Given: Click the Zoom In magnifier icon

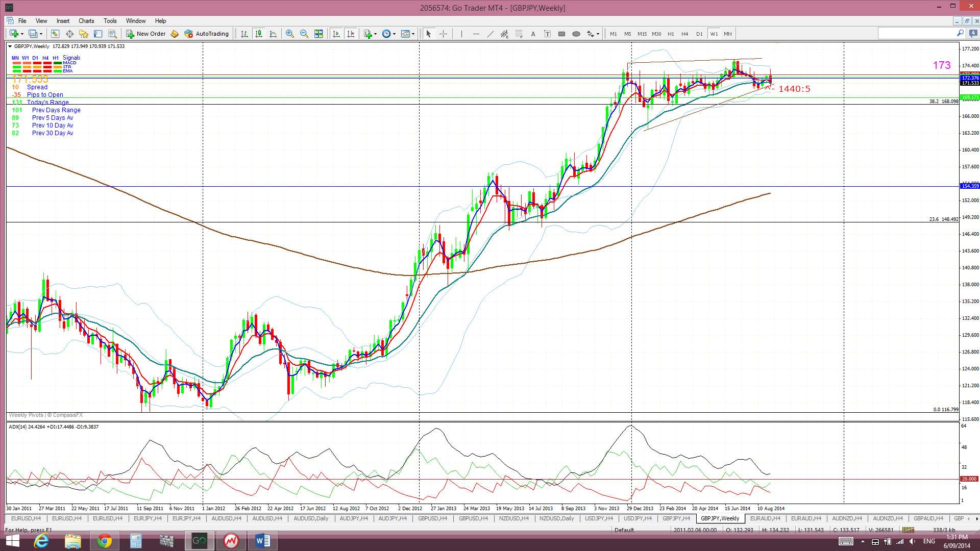Looking at the screenshot, I should [289, 34].
